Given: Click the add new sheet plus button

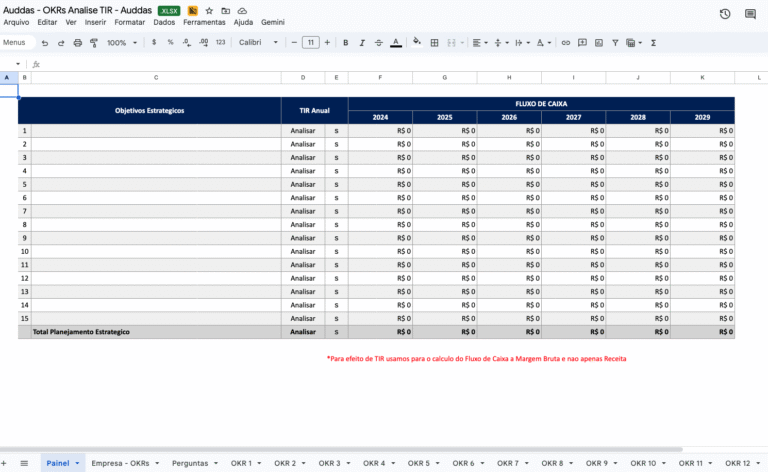Looking at the screenshot, I should [x=6, y=464].
